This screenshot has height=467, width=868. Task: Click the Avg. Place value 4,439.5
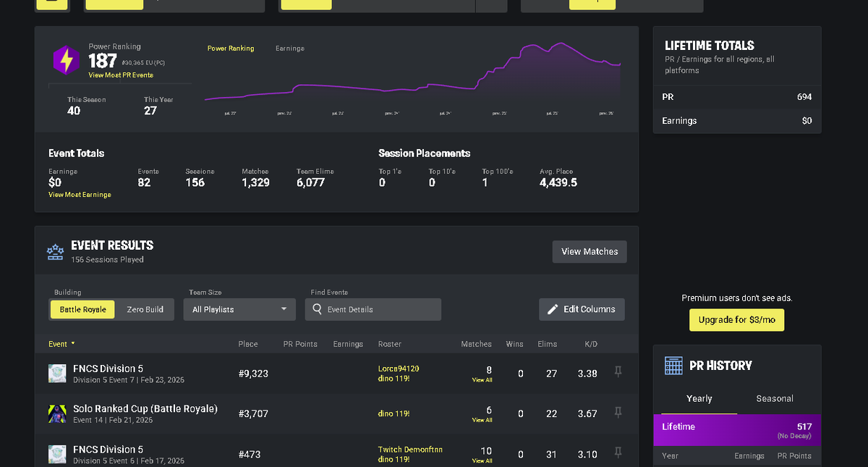[x=558, y=182]
